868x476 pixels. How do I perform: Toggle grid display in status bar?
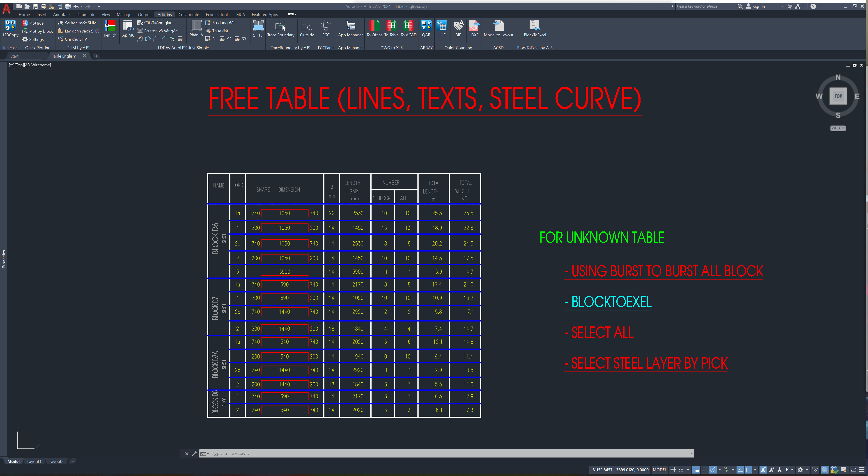[673, 470]
